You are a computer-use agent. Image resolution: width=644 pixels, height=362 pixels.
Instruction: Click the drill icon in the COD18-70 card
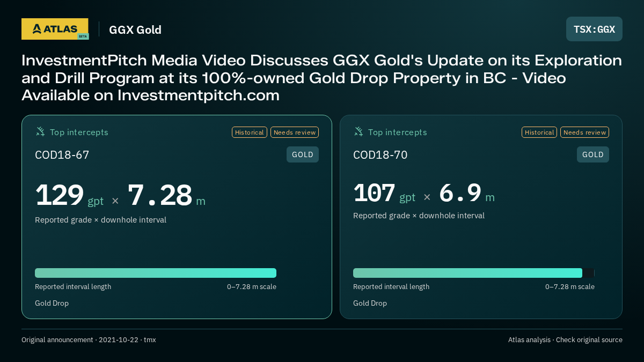[358, 131]
